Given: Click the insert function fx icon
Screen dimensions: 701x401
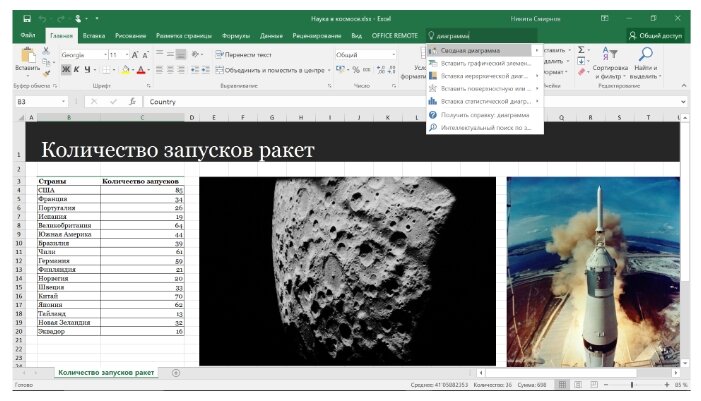Looking at the screenshot, I should [x=132, y=102].
